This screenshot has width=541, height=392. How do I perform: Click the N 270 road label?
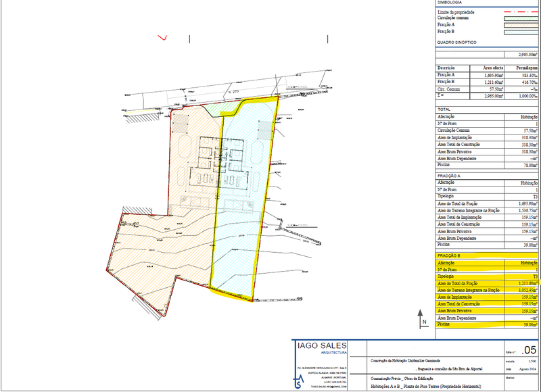(234, 91)
